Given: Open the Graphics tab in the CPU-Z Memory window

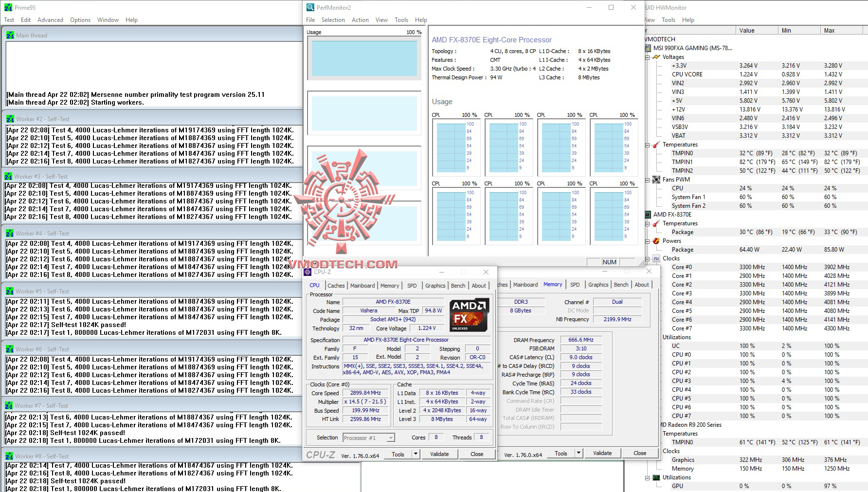Looking at the screenshot, I should (x=598, y=285).
